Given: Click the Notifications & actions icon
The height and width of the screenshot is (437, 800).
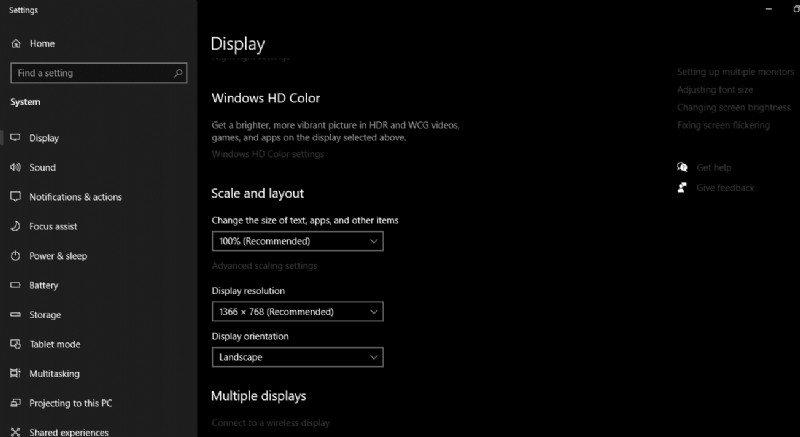Looking at the screenshot, I should point(15,197).
